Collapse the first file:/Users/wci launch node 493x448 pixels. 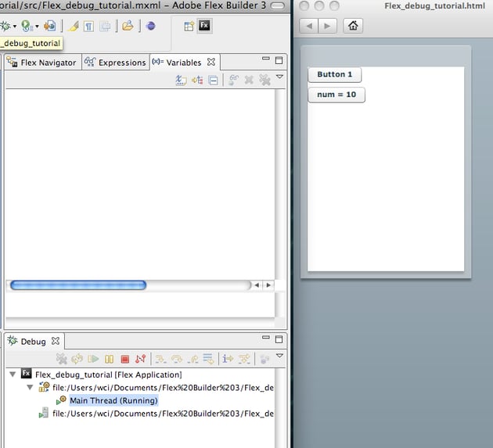coord(30,387)
